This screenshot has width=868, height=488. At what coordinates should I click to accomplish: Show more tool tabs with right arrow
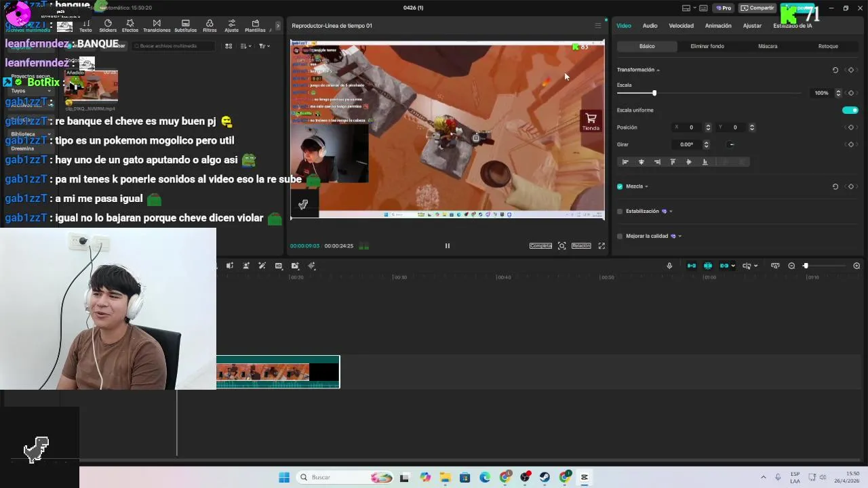277,26
